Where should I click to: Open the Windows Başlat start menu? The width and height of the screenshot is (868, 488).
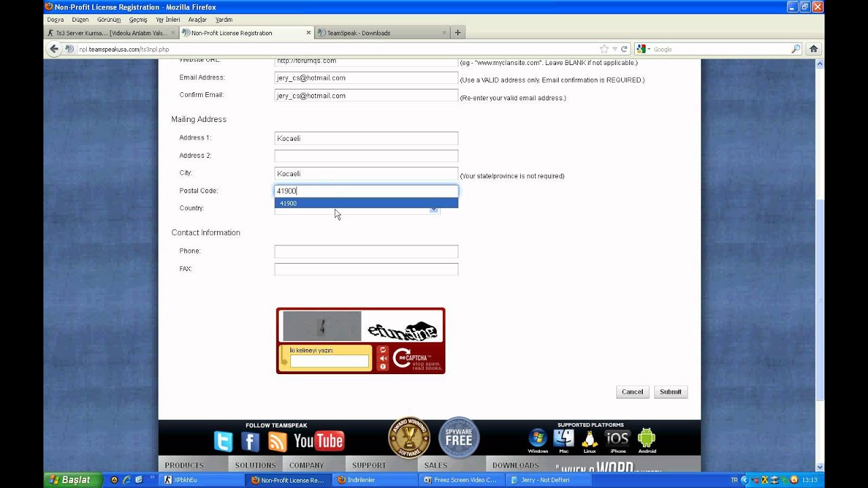pos(73,480)
